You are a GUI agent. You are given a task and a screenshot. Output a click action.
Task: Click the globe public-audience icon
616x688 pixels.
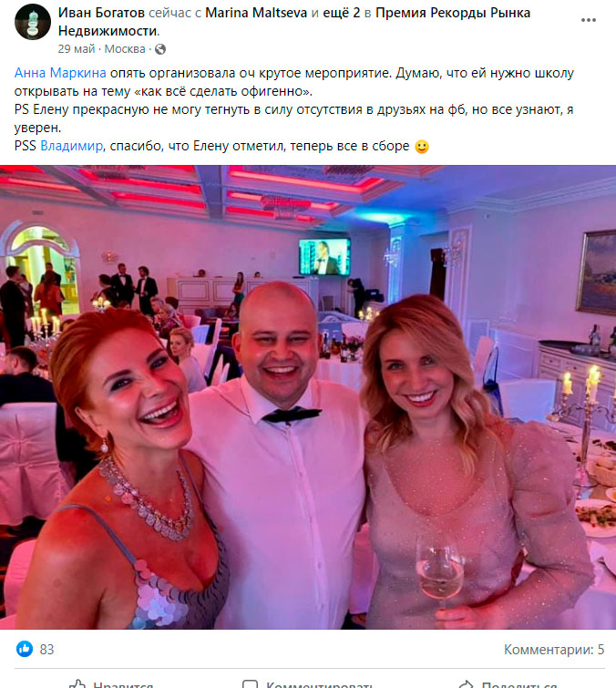(x=160, y=49)
